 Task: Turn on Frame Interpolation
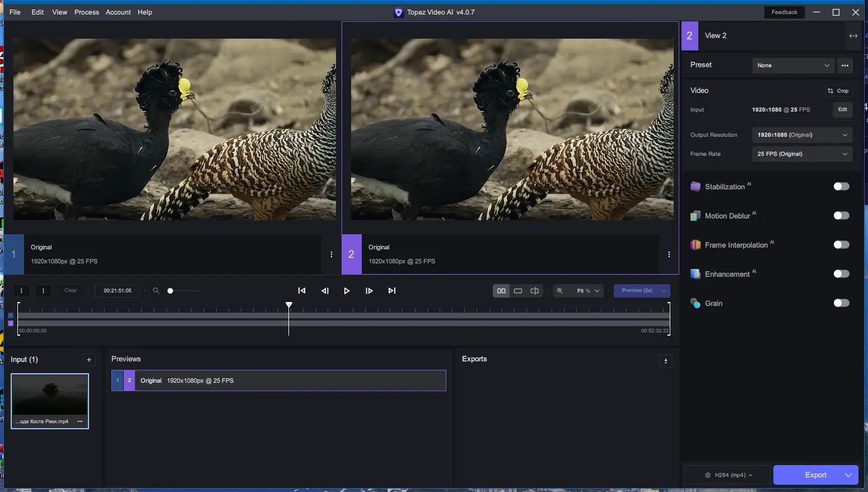[x=841, y=244]
